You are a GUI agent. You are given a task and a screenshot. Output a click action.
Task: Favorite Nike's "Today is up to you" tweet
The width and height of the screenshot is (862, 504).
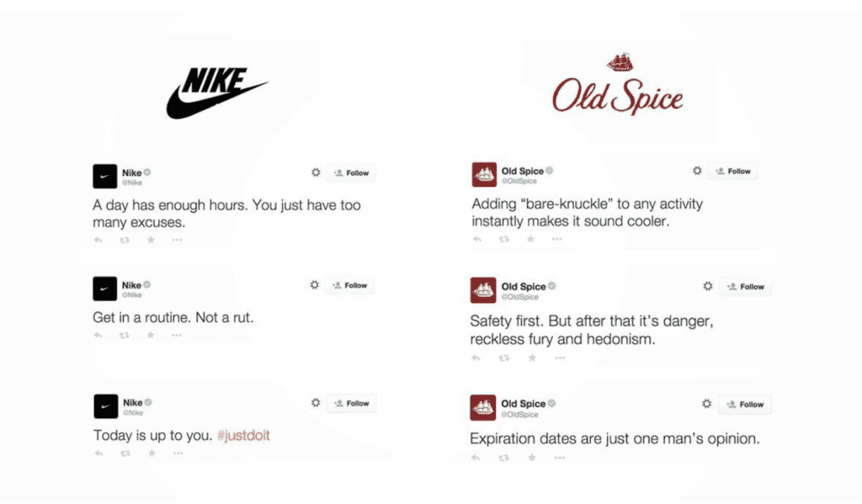pyautogui.click(x=152, y=454)
